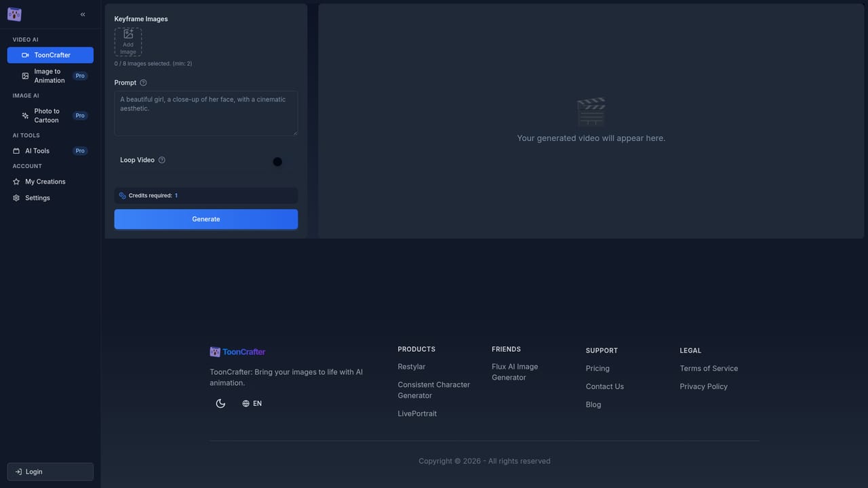868x488 pixels.
Task: Open AI Tools menu item
Action: click(50, 150)
